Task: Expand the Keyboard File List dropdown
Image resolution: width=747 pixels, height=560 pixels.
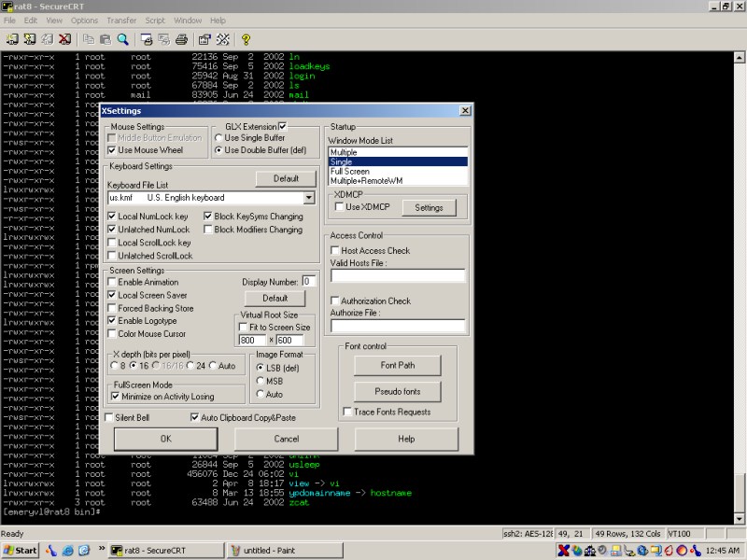Action: (x=308, y=198)
